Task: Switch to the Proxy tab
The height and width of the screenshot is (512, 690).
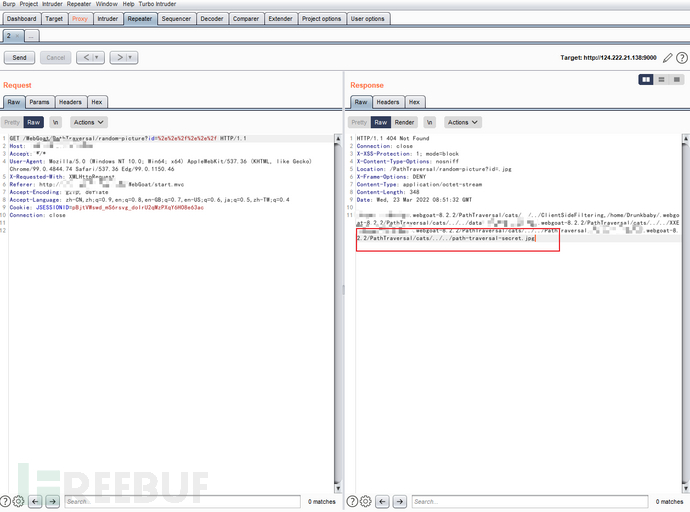Action: [x=80, y=19]
